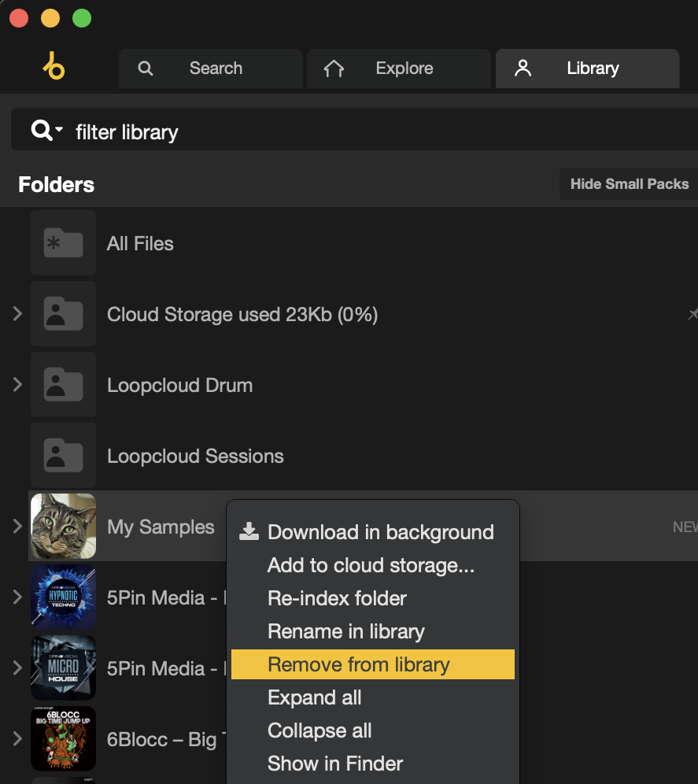This screenshot has height=784, width=698.
Task: Click the yellow minimize window button
Action: click(x=50, y=19)
